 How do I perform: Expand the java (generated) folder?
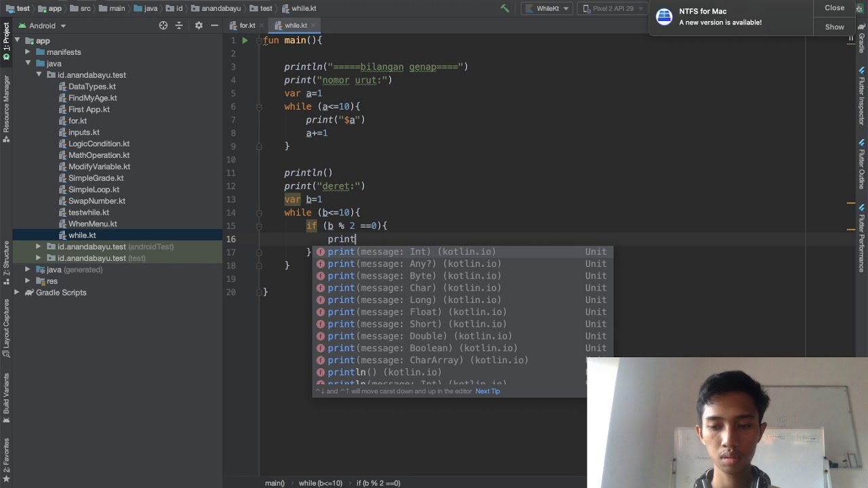(28, 270)
